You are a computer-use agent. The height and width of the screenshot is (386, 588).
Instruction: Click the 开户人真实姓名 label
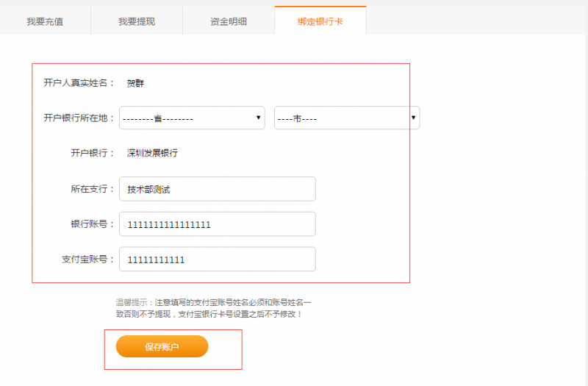[79, 83]
